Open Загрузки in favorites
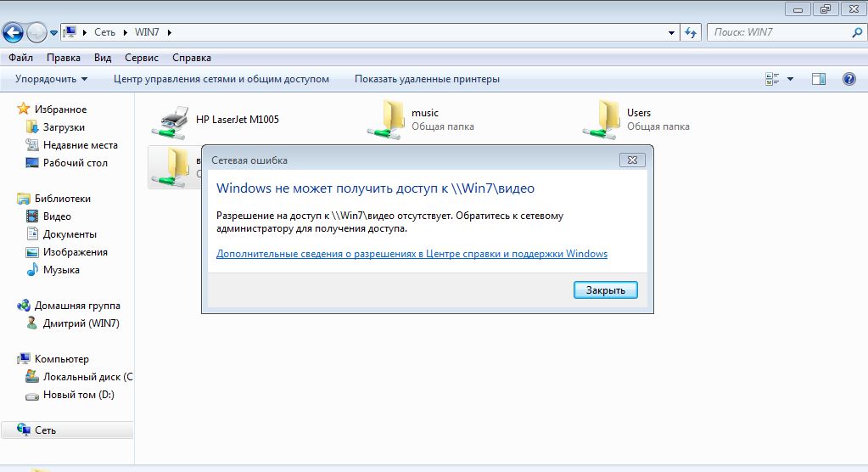The width and height of the screenshot is (868, 472). (x=64, y=127)
